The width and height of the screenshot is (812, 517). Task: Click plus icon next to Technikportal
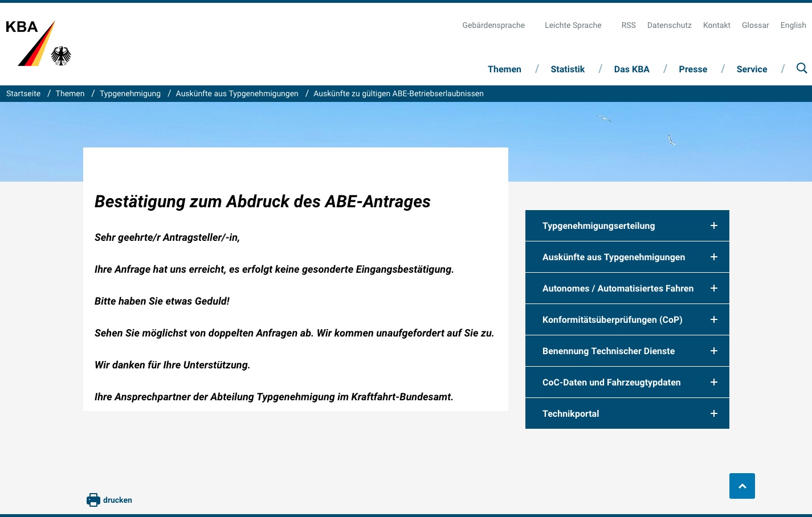click(x=713, y=413)
